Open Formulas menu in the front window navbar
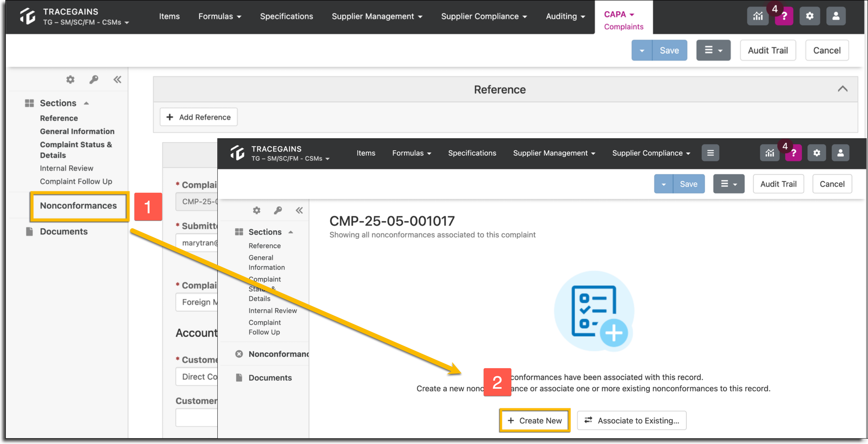Screen dimensions: 868x444 412,153
